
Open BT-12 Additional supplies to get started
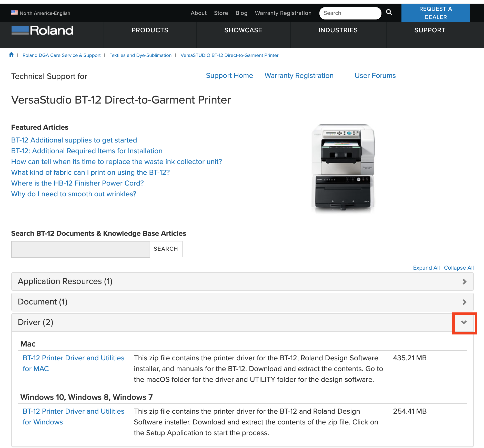pos(74,140)
